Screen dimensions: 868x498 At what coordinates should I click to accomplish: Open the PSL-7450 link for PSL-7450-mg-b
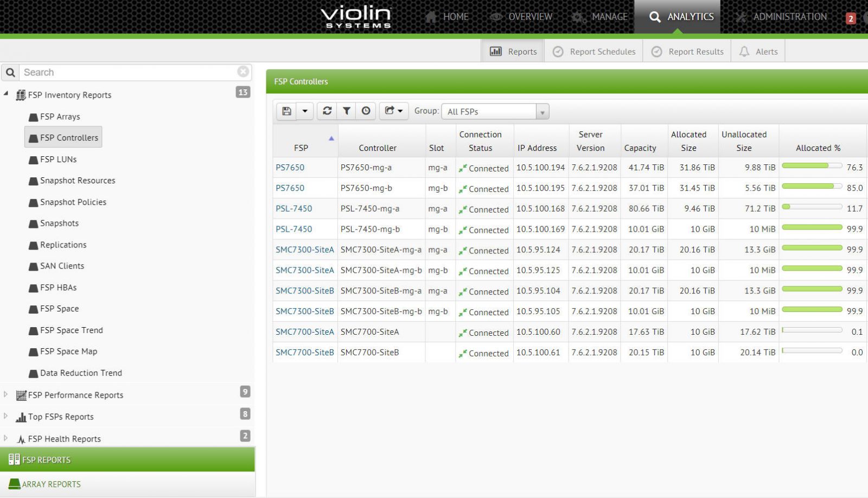(293, 229)
